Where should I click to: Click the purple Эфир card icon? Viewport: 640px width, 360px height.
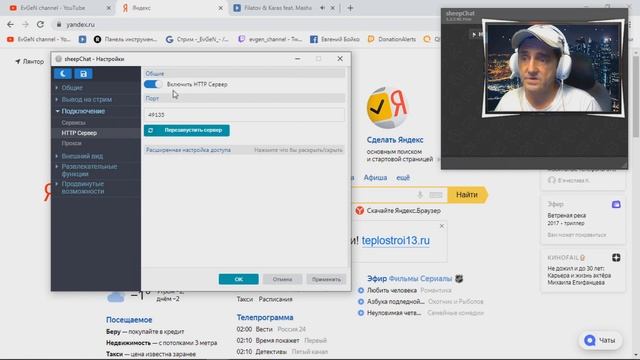616,204
